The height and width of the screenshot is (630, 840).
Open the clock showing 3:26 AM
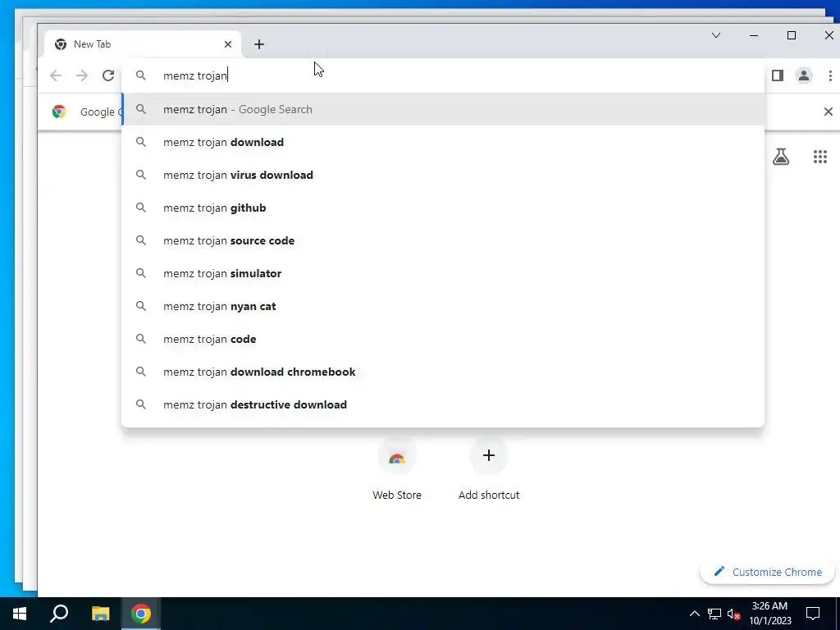point(769,614)
